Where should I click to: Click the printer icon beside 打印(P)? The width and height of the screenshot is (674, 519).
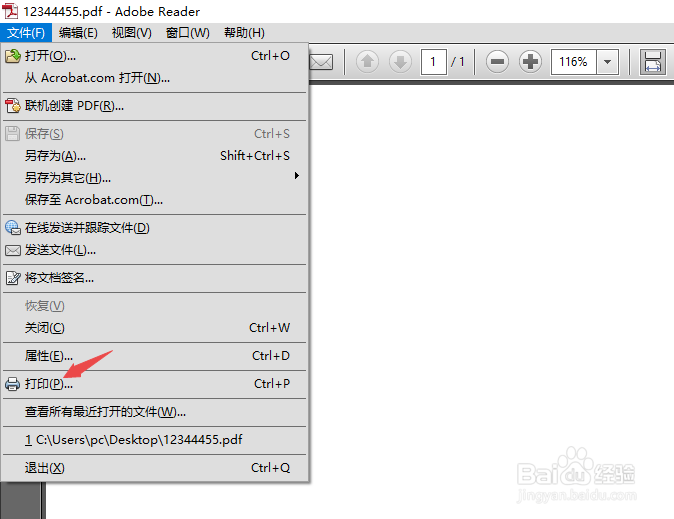[12, 384]
